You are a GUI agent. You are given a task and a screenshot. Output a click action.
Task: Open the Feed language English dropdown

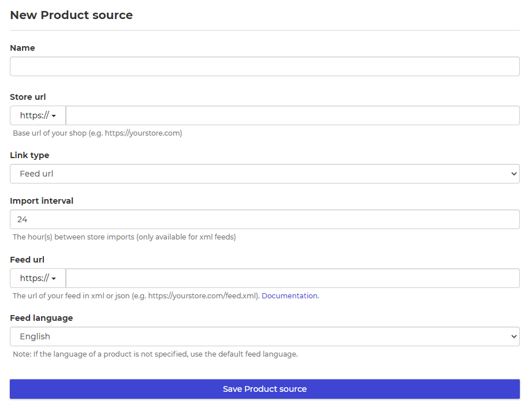(265, 336)
